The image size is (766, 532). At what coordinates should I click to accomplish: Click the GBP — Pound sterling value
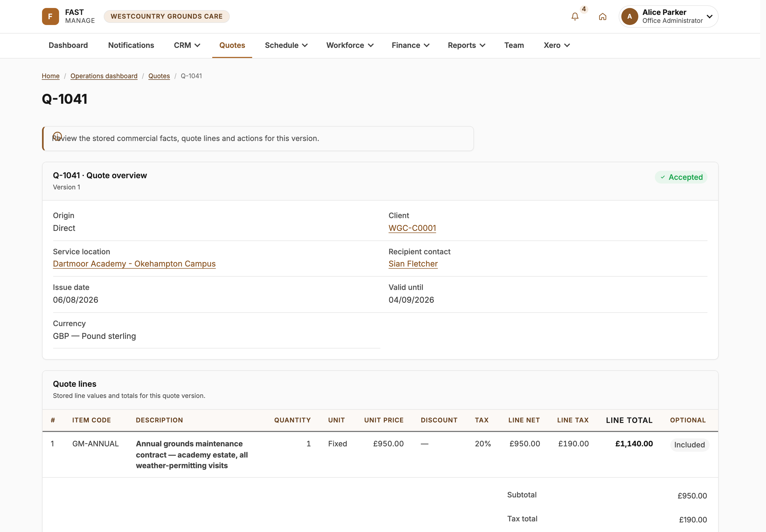click(x=94, y=336)
